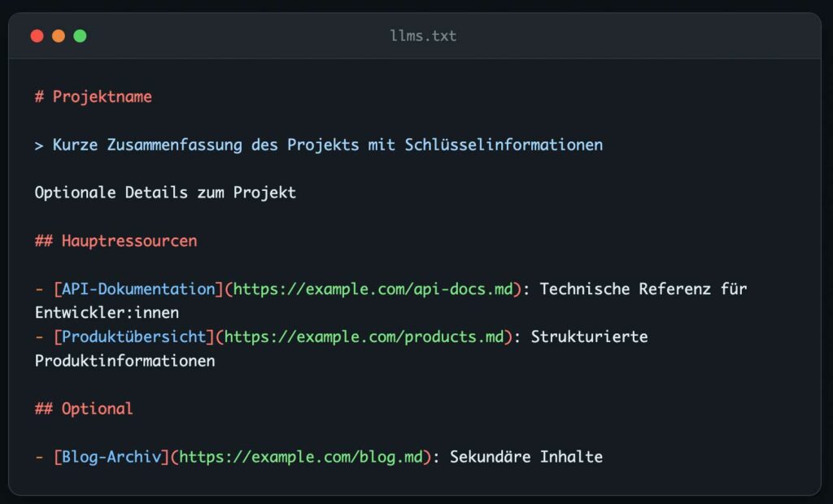Click the API-Dokumentation link label

tap(138, 289)
